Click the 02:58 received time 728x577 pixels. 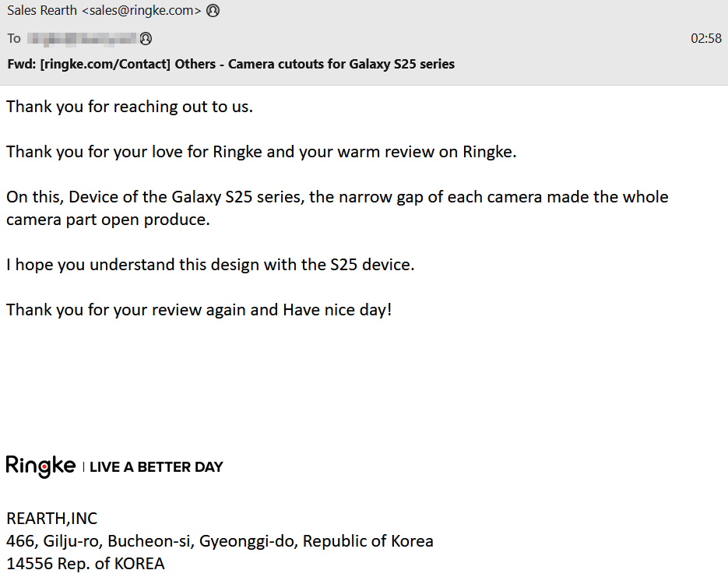(x=706, y=38)
